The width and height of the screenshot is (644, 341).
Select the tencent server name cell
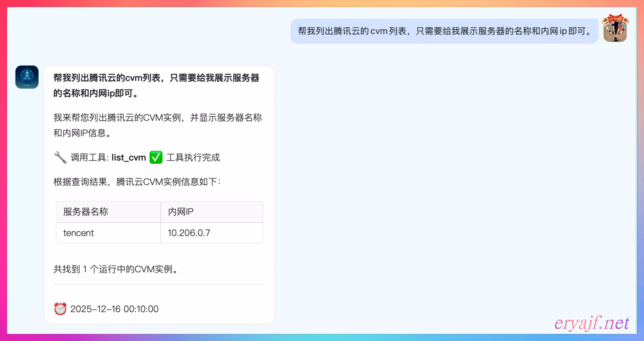point(78,233)
